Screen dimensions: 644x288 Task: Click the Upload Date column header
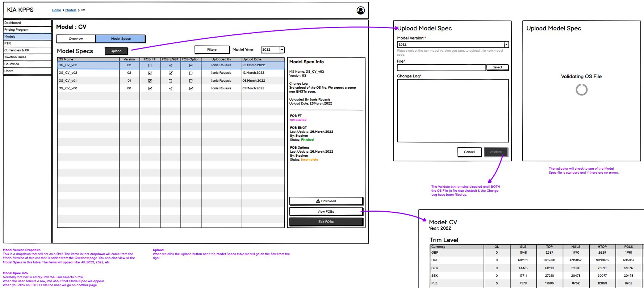(263, 59)
